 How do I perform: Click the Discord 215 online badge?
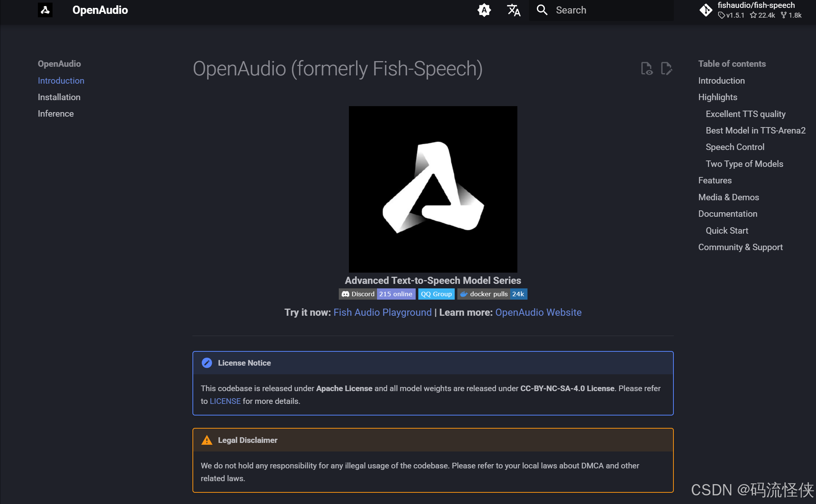click(x=377, y=294)
